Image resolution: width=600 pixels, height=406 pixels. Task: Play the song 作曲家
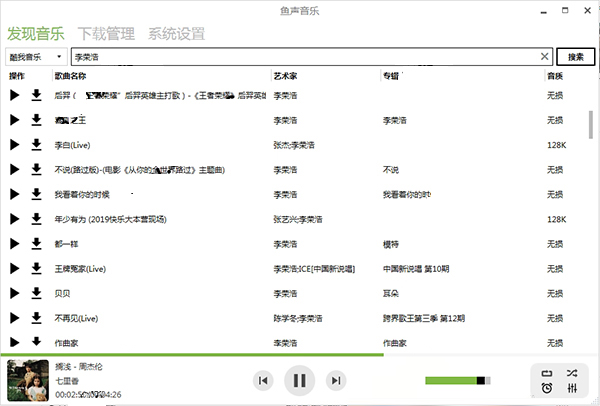pyautogui.click(x=15, y=342)
